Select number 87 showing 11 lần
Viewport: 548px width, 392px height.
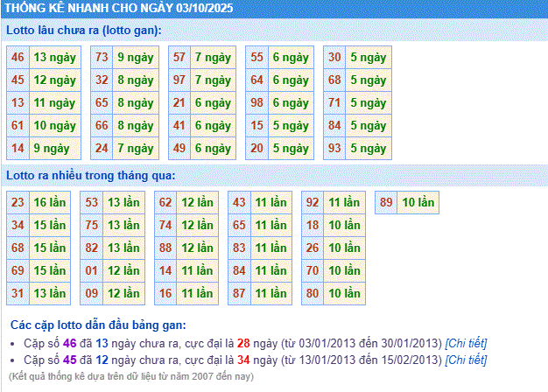point(239,293)
